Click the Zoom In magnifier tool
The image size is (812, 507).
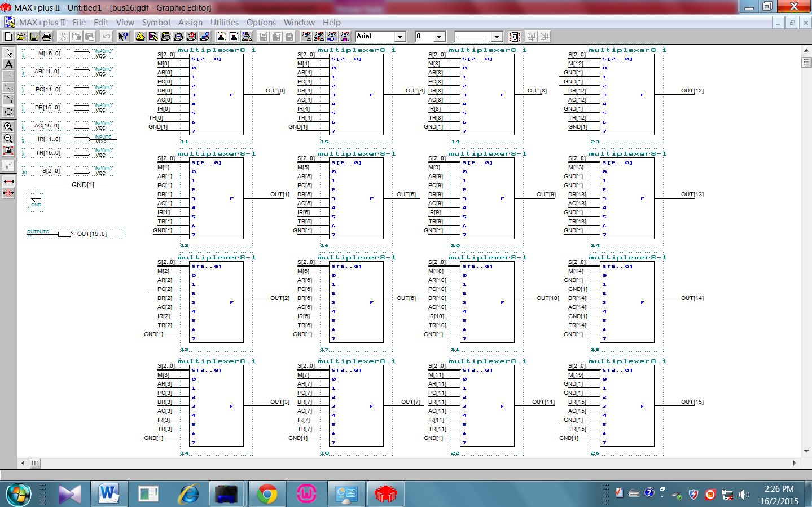tap(8, 126)
